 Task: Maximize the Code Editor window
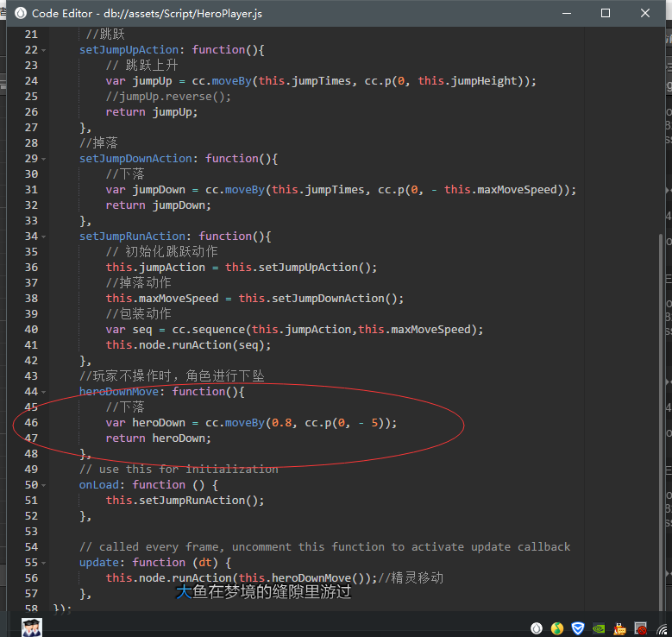606,13
